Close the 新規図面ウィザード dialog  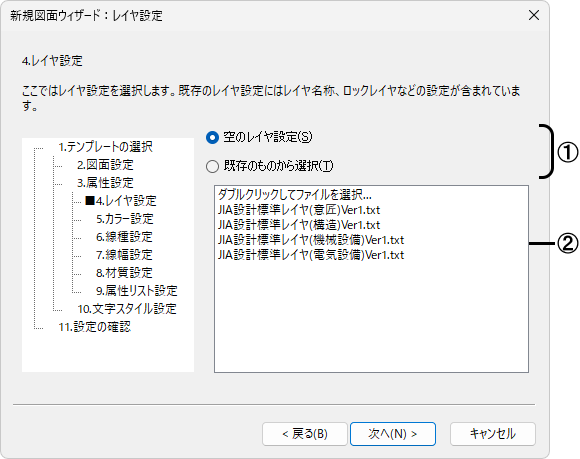(x=534, y=16)
